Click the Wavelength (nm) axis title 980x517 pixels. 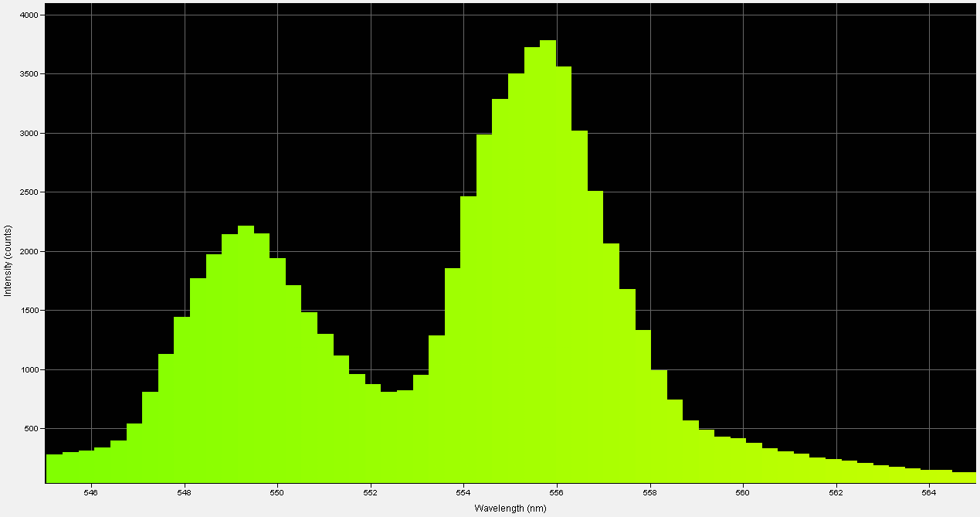pyautogui.click(x=510, y=508)
